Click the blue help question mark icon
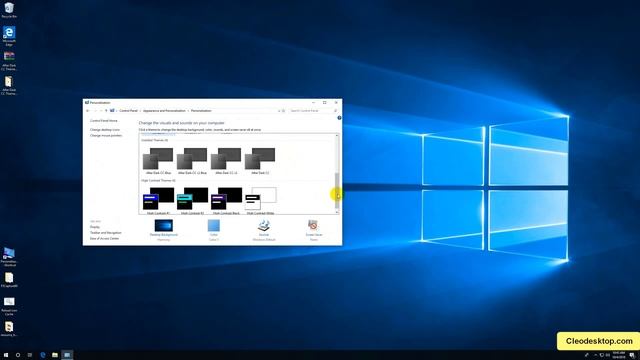This screenshot has width=640, height=360. pyautogui.click(x=339, y=118)
